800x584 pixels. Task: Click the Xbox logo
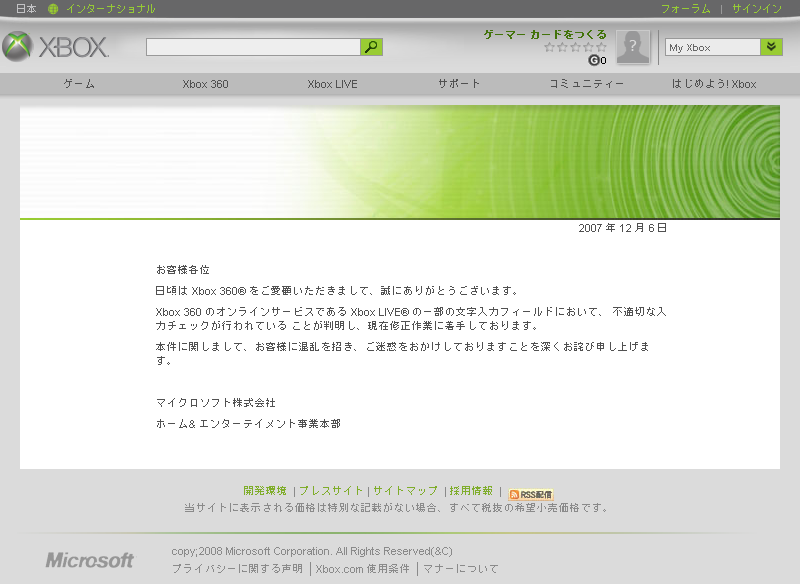point(56,47)
